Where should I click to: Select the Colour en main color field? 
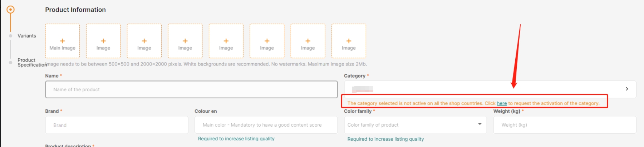(x=266, y=125)
